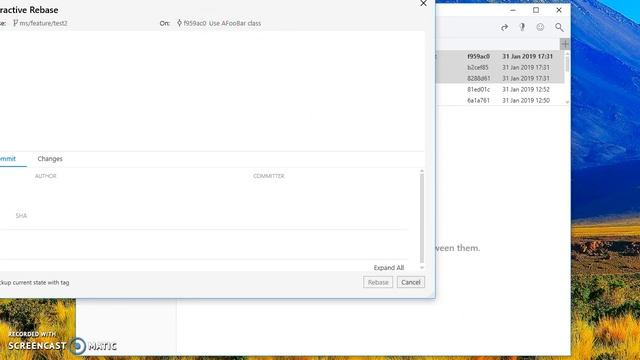
Task: Click the Expand All link
Action: point(389,268)
